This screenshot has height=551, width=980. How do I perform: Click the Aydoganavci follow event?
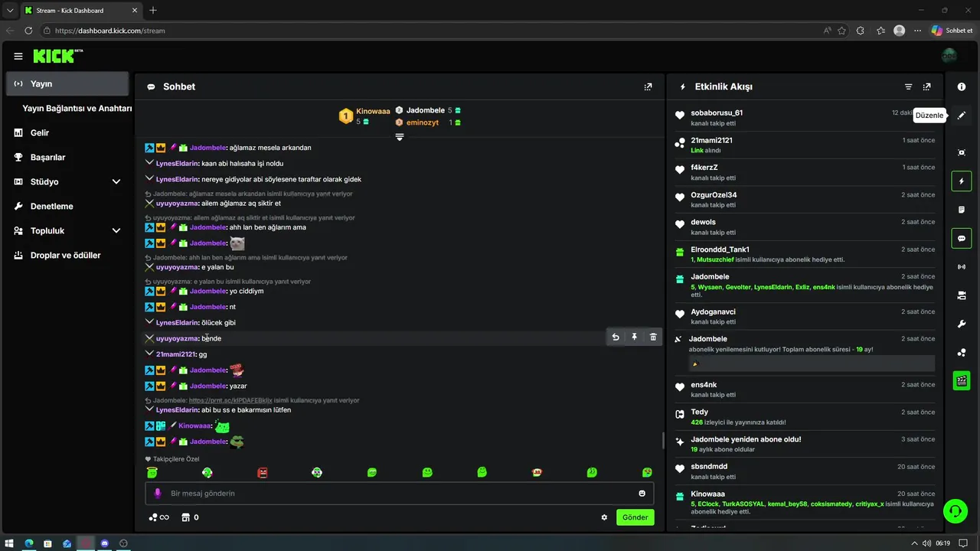tap(806, 316)
